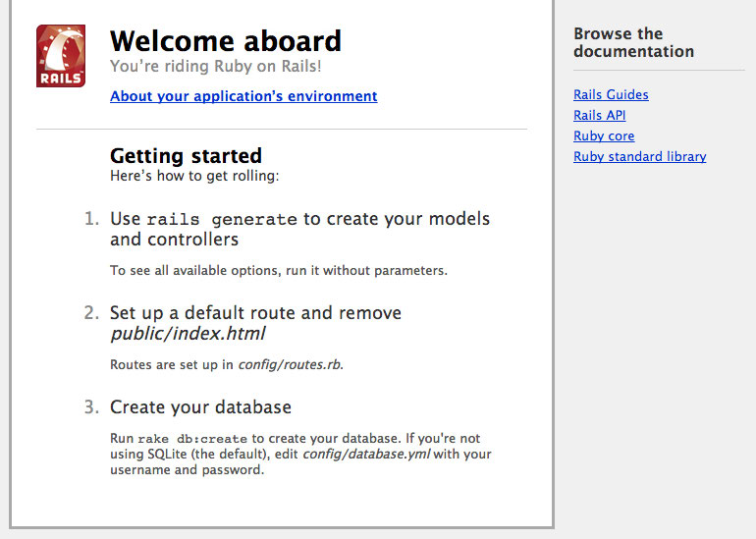Click the "Here's how to get rolling" text
This screenshot has width=756, height=539.
pos(194,176)
